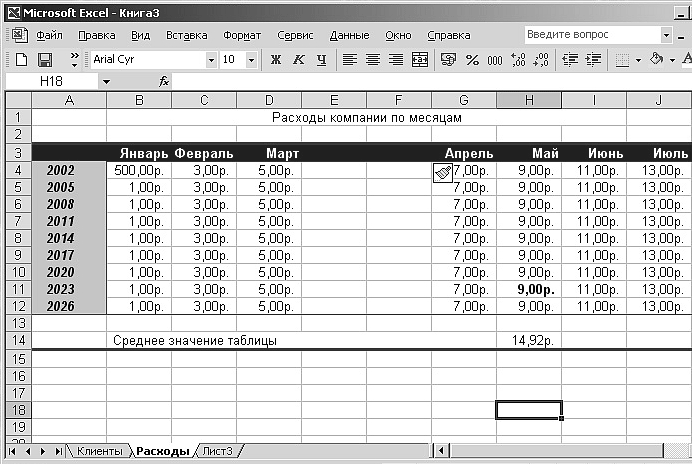Click Merge and Center icon
The height and width of the screenshot is (464, 692).
[420, 60]
